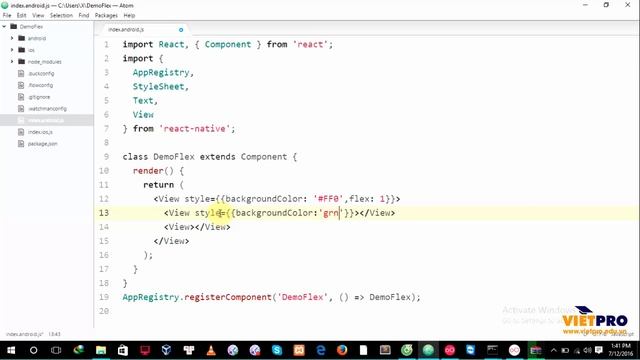Open the Windows Store taskbar icon

123,350
